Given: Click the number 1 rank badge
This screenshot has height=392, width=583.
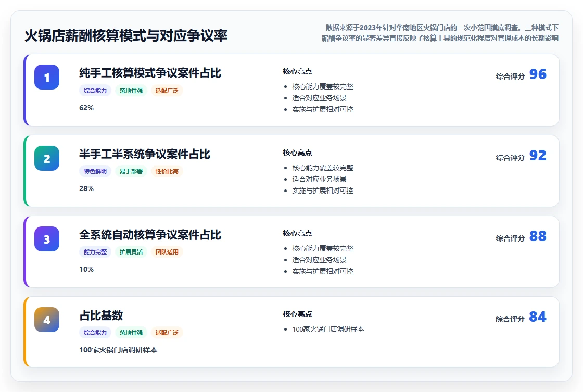Looking at the screenshot, I should coord(47,77).
